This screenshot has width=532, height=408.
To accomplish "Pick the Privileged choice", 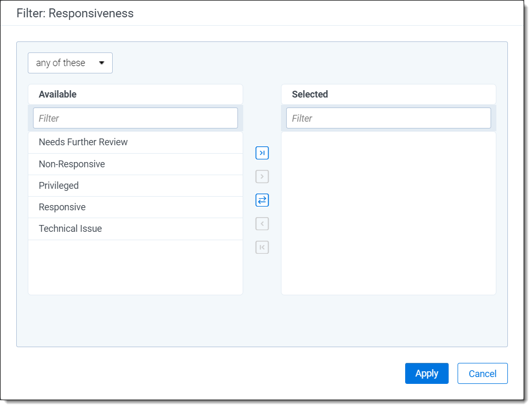I will click(59, 186).
